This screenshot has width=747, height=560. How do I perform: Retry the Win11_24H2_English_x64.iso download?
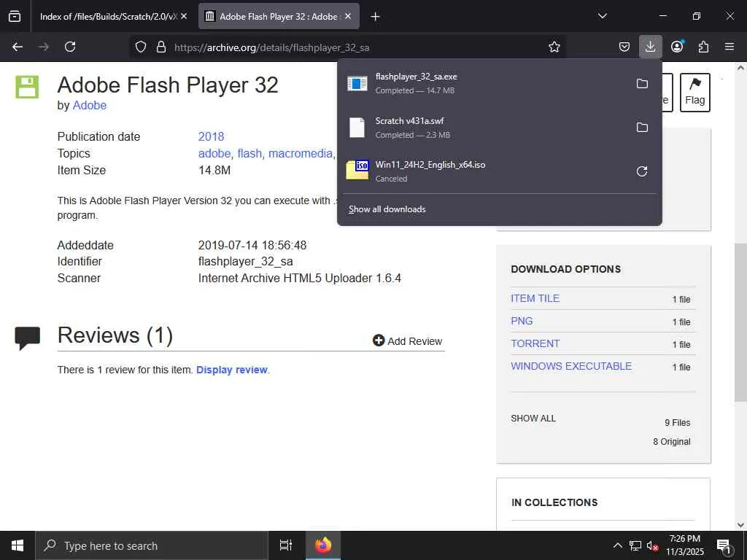click(x=642, y=171)
